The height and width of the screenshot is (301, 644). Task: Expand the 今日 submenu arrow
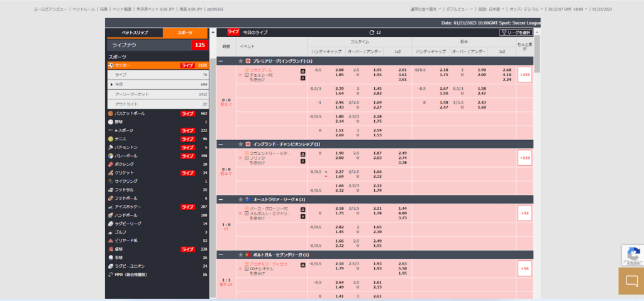tap(111, 84)
